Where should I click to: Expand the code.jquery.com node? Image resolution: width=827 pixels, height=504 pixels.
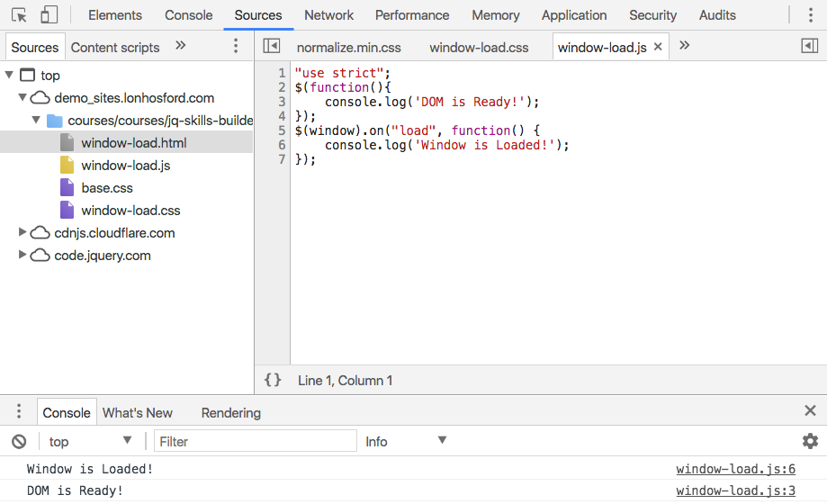click(22, 255)
